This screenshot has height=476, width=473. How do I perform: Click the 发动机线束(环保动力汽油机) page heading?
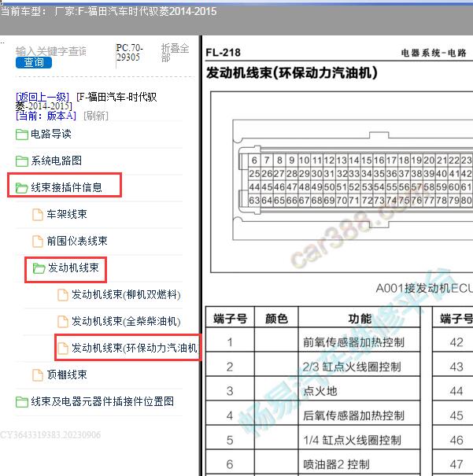292,73
